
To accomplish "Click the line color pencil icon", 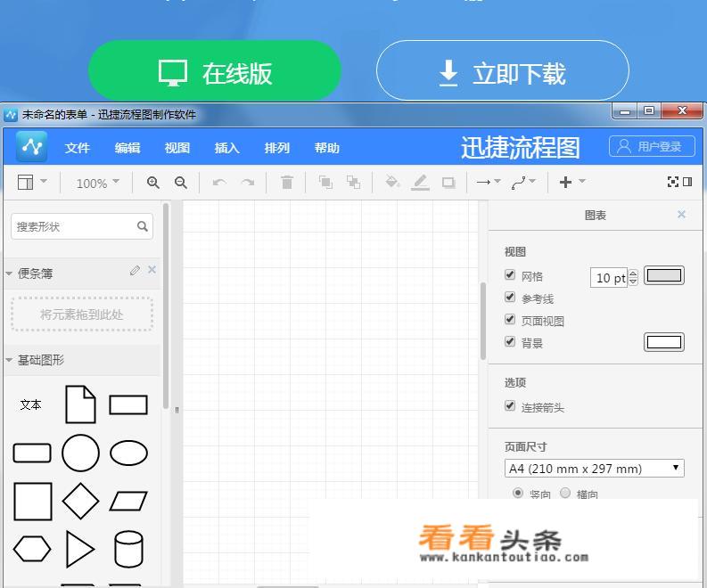I will click(x=420, y=182).
